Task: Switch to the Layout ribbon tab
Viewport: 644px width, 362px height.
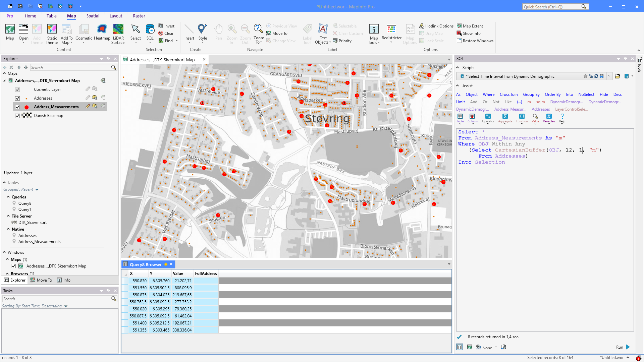Action: point(116,16)
